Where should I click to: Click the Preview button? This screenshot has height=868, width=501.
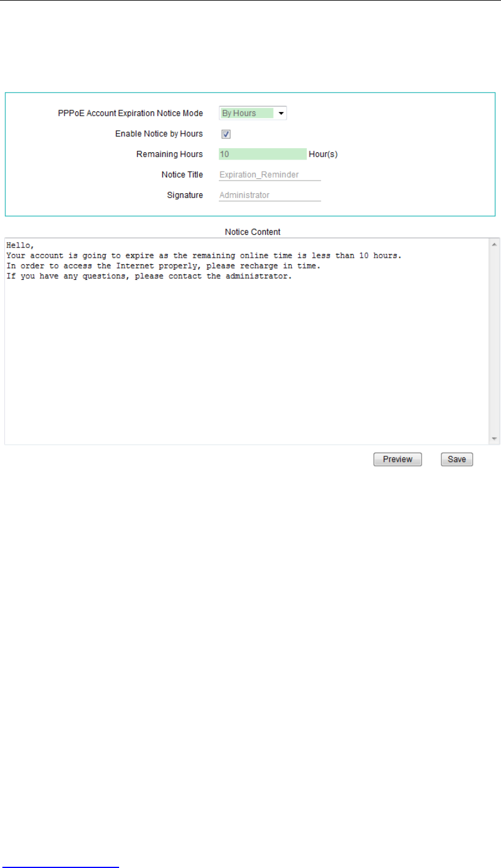point(398,459)
